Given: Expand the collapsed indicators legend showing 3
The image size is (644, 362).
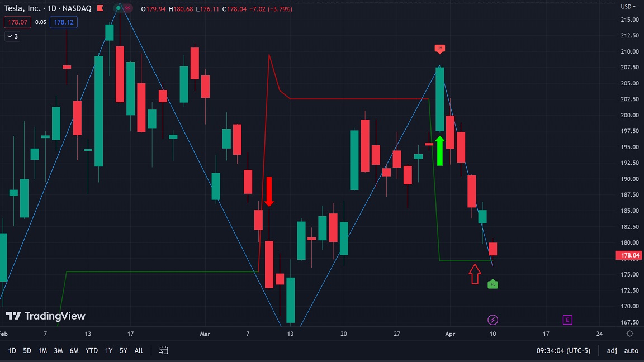Looking at the screenshot, I should pyautogui.click(x=12, y=36).
